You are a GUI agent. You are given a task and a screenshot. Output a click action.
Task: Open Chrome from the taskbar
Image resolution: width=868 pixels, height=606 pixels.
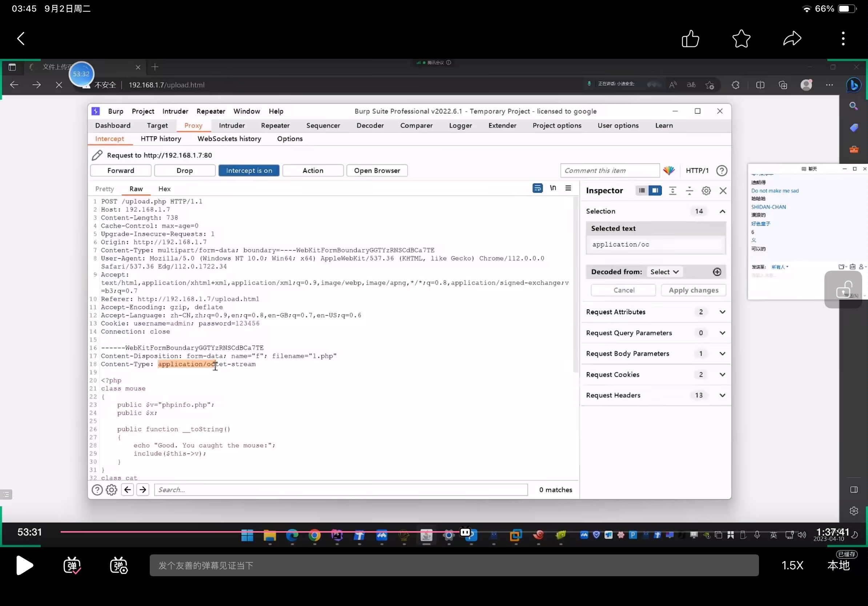314,535
